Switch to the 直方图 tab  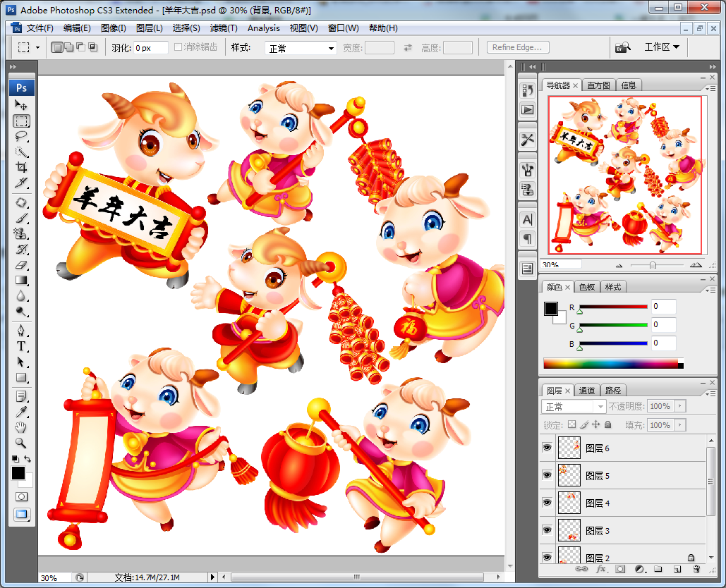tap(599, 85)
